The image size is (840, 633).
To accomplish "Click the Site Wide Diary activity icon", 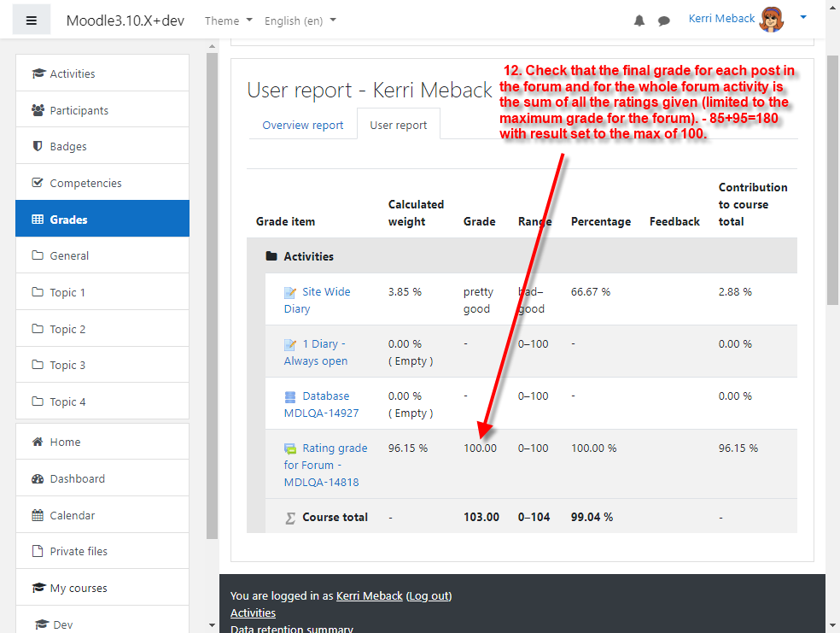I will pos(290,293).
